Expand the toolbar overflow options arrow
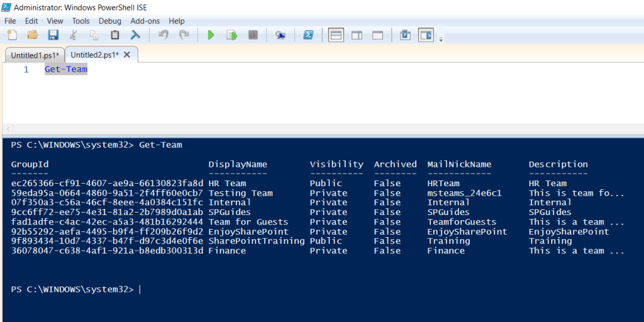Image resolution: width=644 pixels, height=322 pixels. (441, 40)
